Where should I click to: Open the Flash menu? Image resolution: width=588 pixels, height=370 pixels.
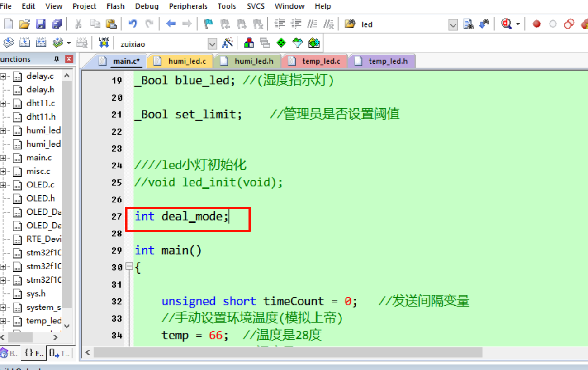tap(116, 6)
